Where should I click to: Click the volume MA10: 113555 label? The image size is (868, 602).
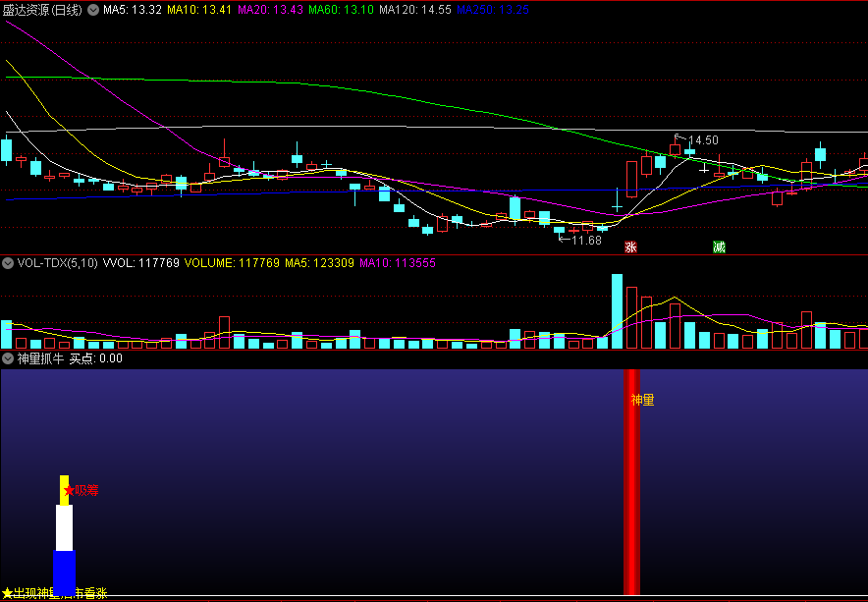[x=398, y=263]
